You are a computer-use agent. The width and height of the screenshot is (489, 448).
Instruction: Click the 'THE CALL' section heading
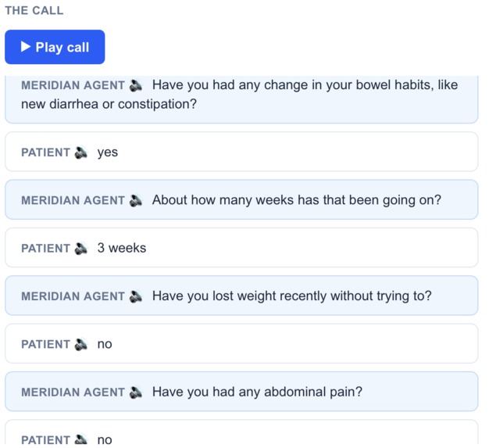34,10
